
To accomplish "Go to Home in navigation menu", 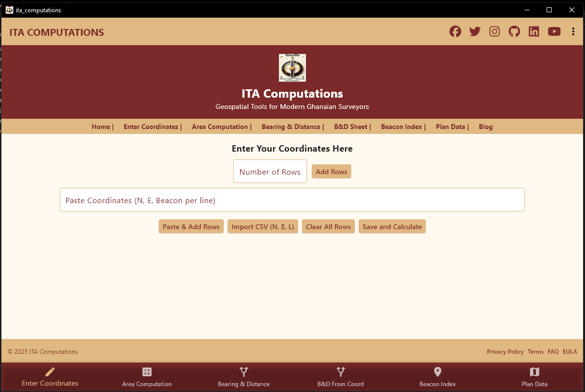I will (x=101, y=127).
